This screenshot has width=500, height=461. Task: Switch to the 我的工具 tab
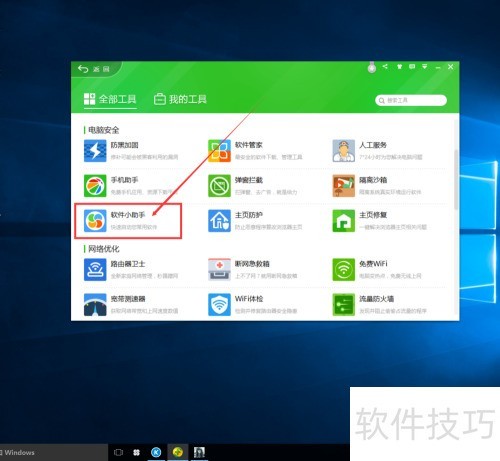180,99
